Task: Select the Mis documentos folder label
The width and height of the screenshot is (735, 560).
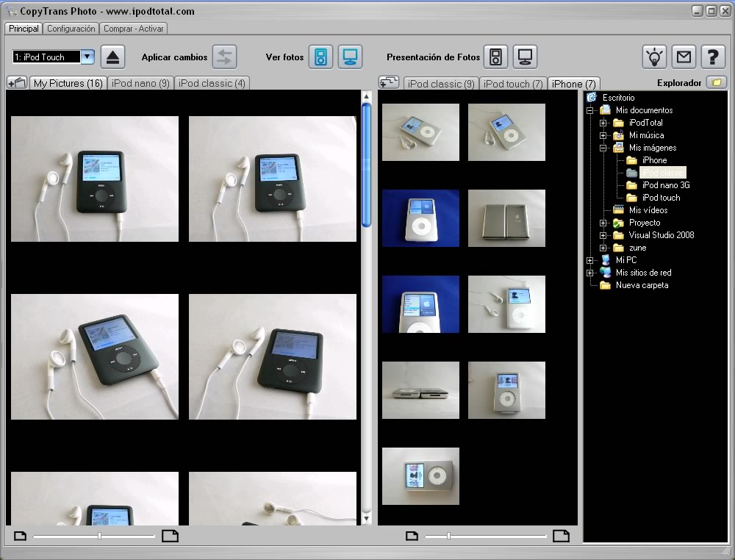Action: (x=644, y=110)
